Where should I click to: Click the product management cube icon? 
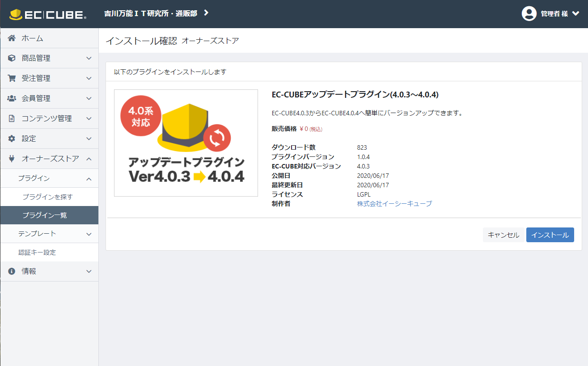tap(12, 58)
